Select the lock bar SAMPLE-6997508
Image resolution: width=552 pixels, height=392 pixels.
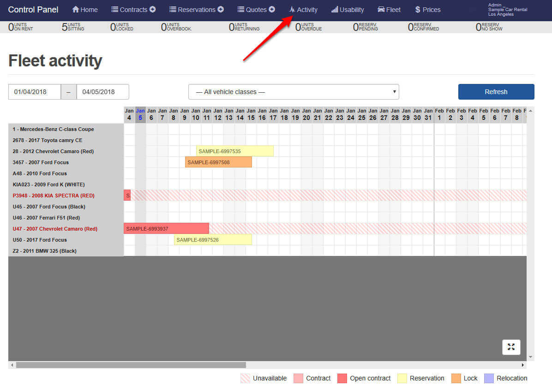click(x=218, y=162)
